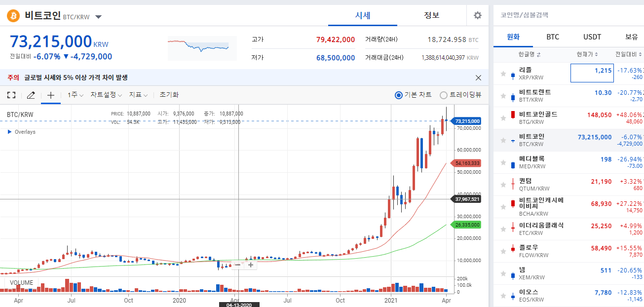644x307 pixels.
Task: Select the pencil drawing tool
Action: pyautogui.click(x=31, y=95)
